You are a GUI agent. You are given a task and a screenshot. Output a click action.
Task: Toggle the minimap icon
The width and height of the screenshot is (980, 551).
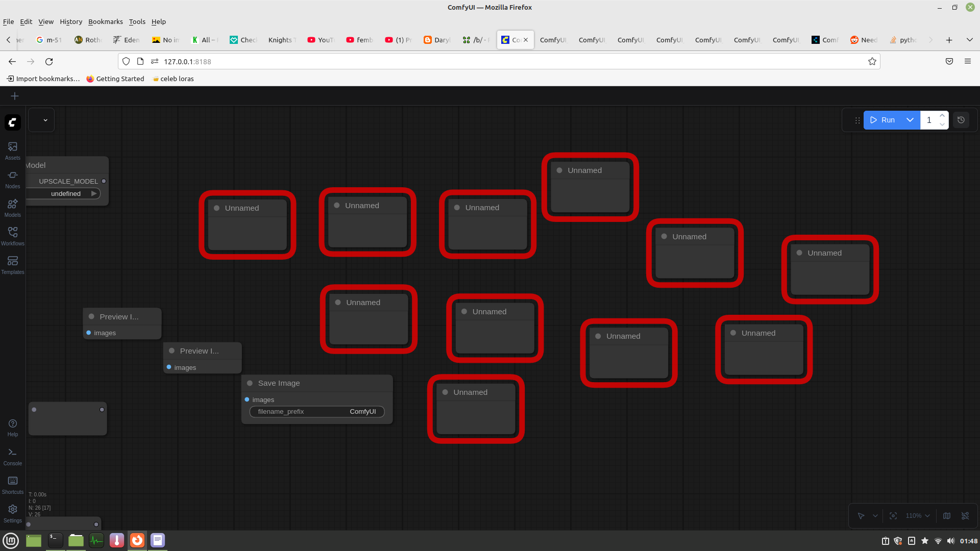[947, 516]
